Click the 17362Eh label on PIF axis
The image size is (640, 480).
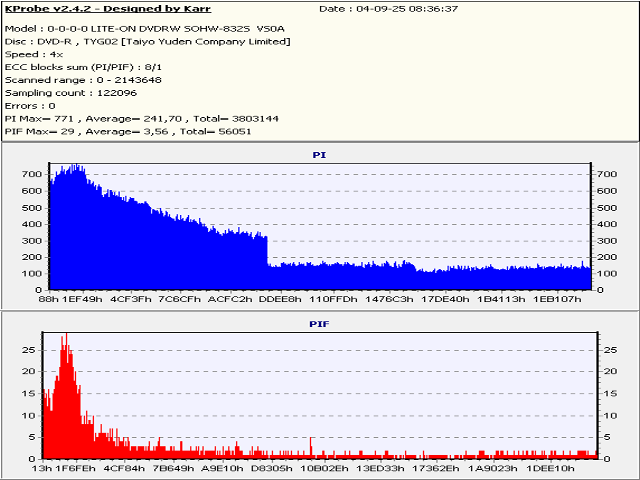click(x=436, y=468)
